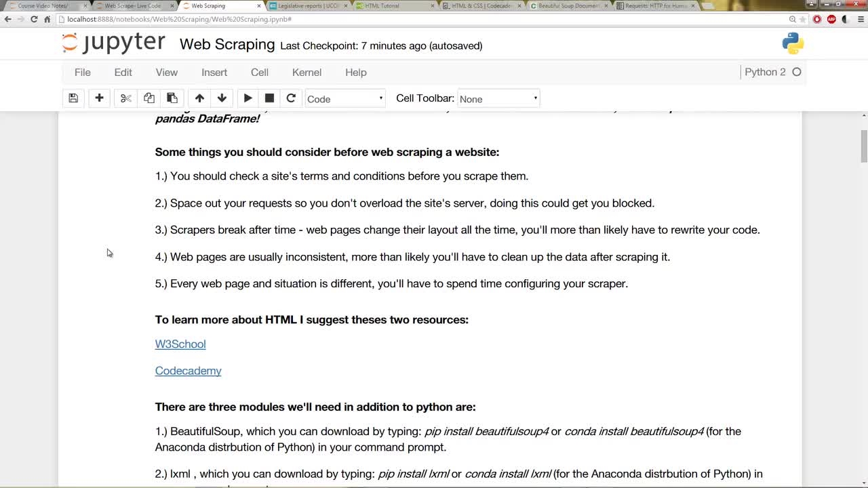
Task: Run cell with the play button
Action: pos(248,98)
